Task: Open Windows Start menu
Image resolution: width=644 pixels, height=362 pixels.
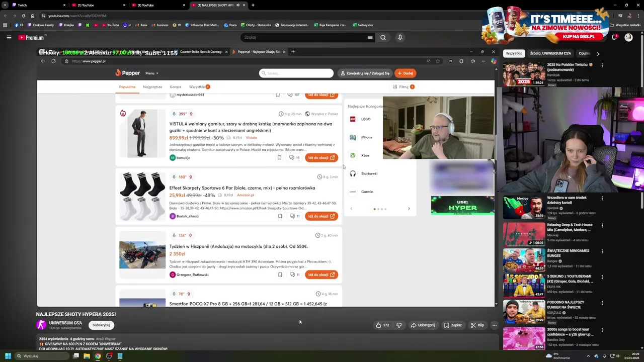Action: 8,356
